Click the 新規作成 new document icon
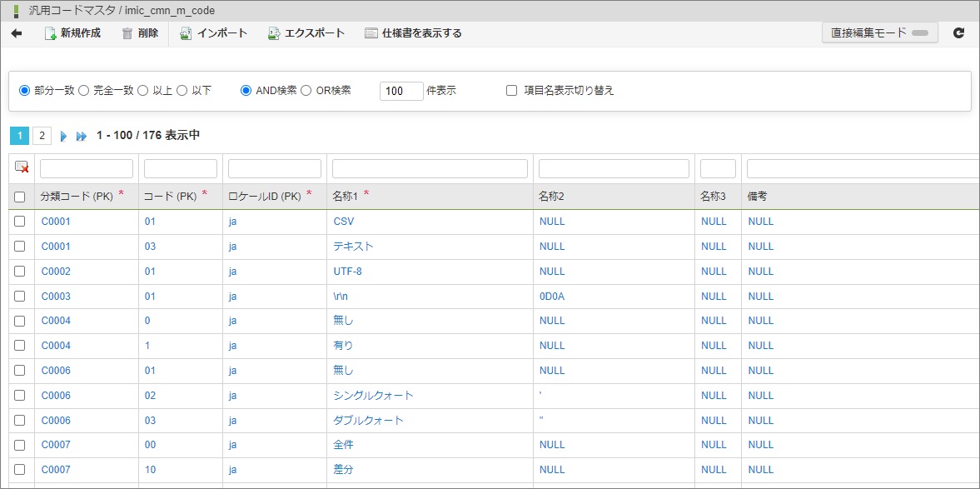Viewport: 980px width, 489px height. tap(50, 33)
